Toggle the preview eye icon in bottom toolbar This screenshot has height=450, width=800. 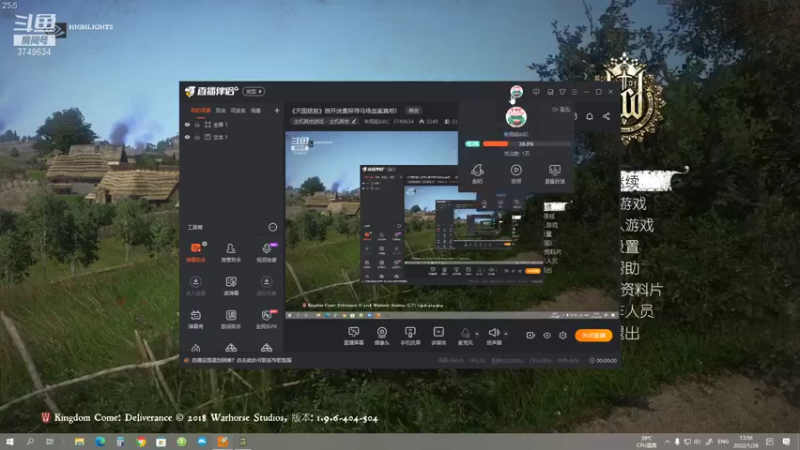click(546, 335)
